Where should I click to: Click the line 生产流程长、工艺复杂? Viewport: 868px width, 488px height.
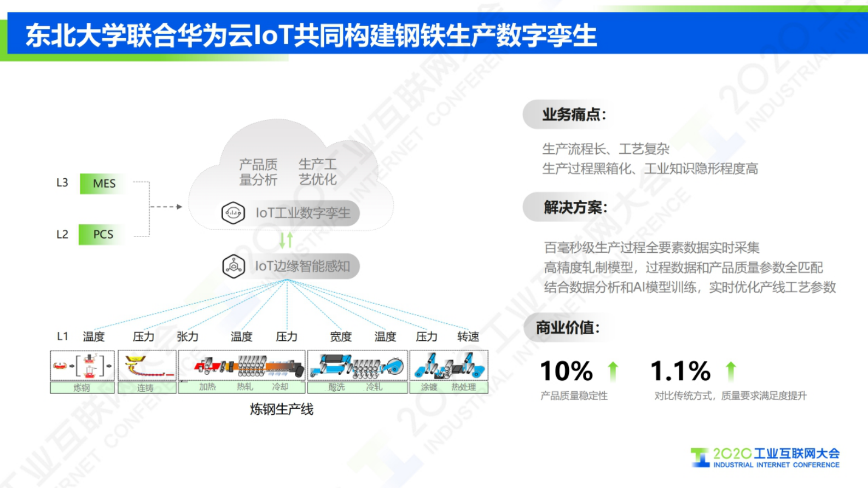coord(606,149)
